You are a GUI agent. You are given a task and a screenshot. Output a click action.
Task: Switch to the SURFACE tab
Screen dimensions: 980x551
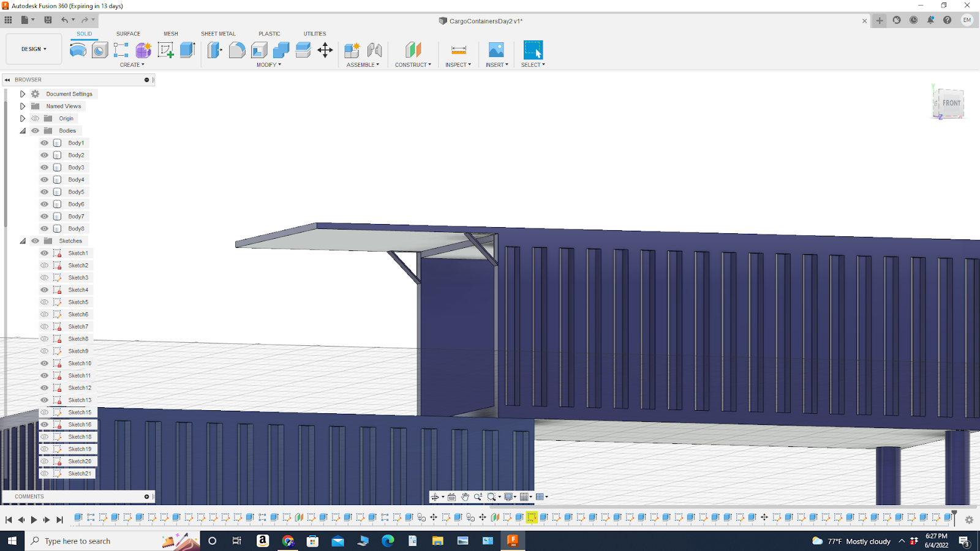tap(128, 34)
